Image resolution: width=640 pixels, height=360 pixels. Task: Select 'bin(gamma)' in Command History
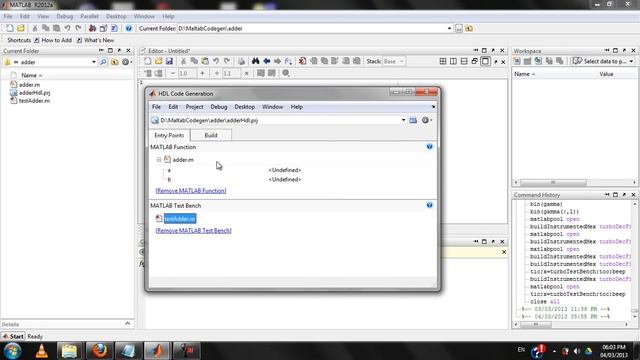[546, 204]
